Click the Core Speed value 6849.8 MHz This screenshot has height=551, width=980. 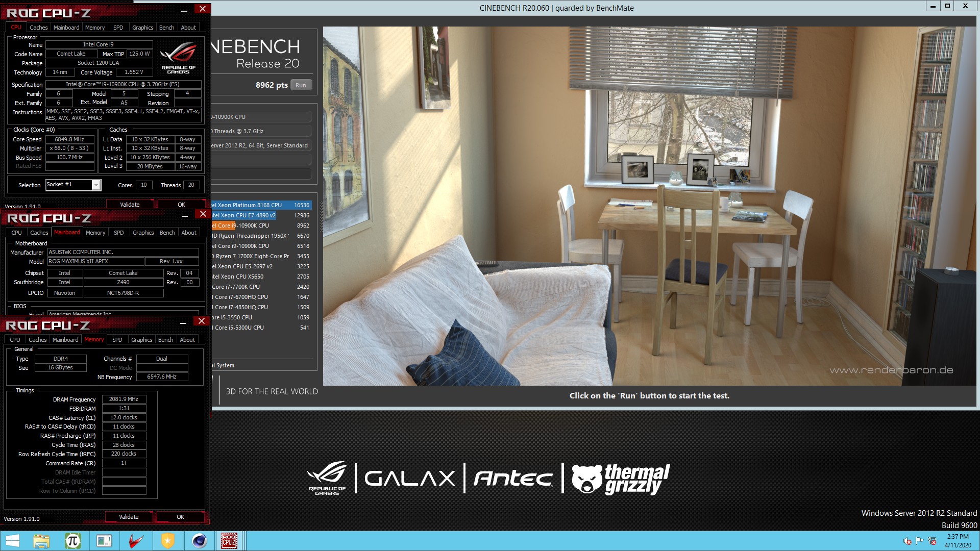[70, 139]
